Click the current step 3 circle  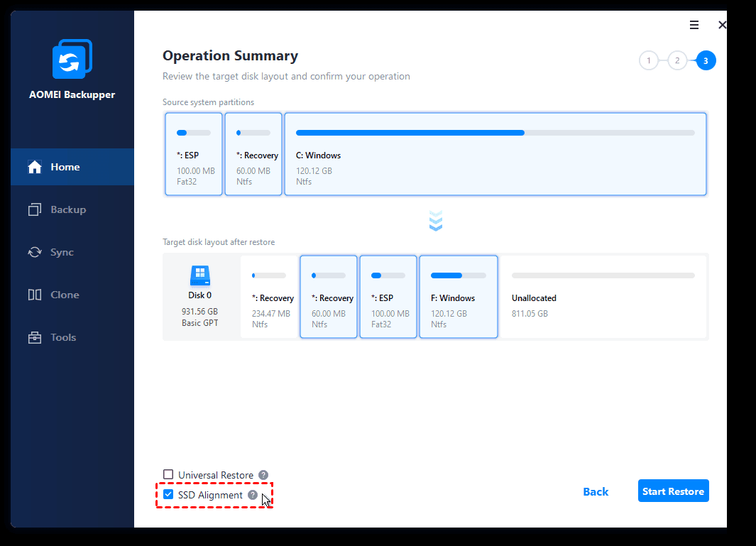click(x=706, y=60)
